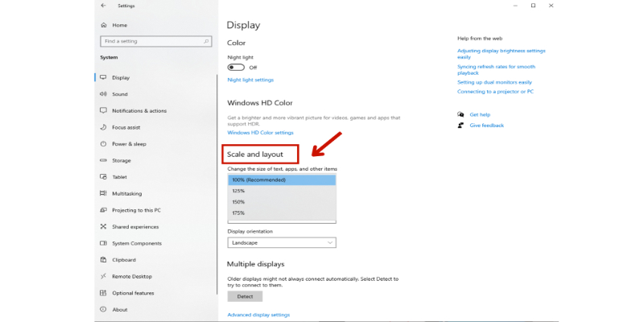Click the Home icon in sidebar
The image size is (644, 322).
pos(104,25)
